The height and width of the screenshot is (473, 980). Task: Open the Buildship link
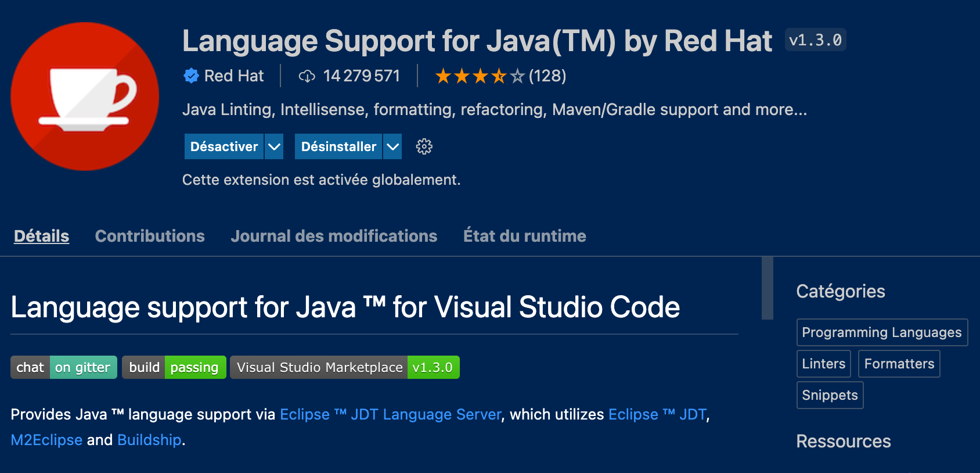click(149, 440)
